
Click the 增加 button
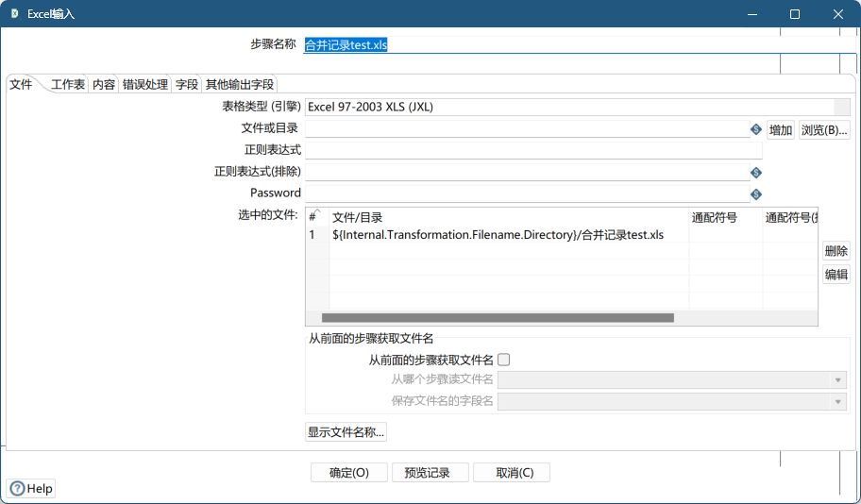coord(781,130)
